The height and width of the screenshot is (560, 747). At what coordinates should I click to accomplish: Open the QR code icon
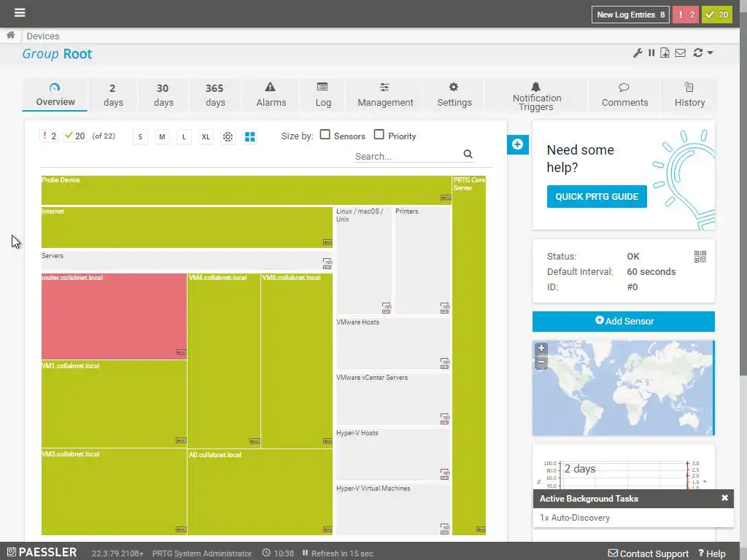[x=700, y=257]
